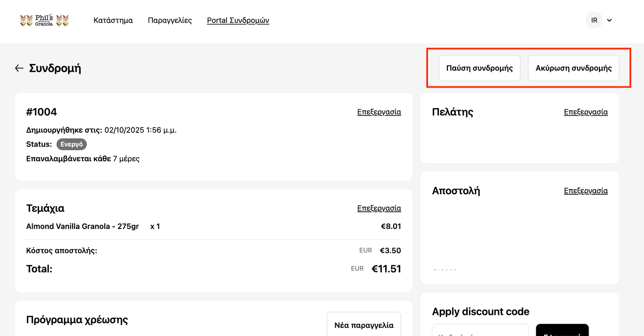Click the black discount apply button

tap(562, 331)
